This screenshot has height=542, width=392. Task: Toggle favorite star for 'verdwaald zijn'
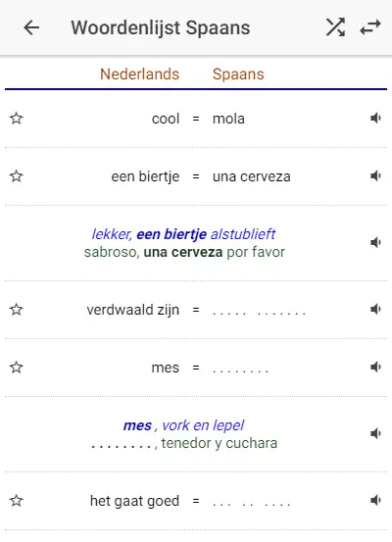pos(17,309)
